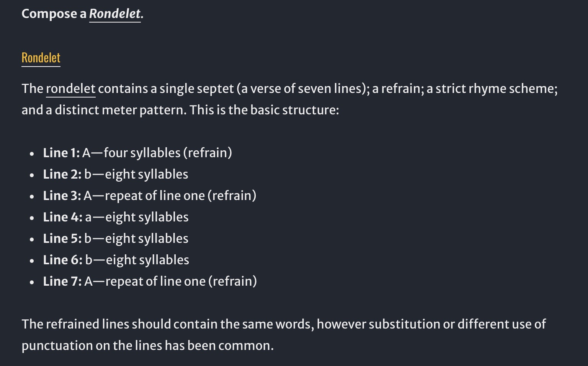Click the italic Rondelet link in the heading
Image resolution: width=588 pixels, height=366 pixels.
point(115,14)
